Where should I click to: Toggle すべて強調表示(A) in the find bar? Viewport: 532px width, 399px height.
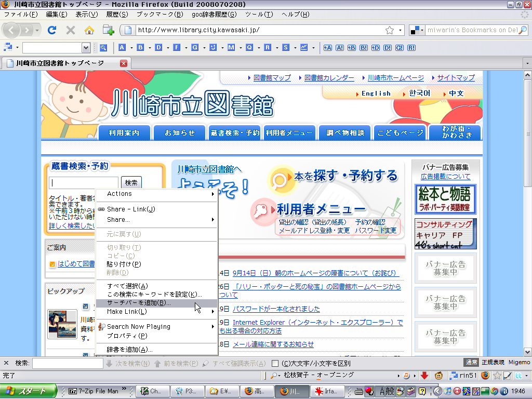[x=234, y=363]
